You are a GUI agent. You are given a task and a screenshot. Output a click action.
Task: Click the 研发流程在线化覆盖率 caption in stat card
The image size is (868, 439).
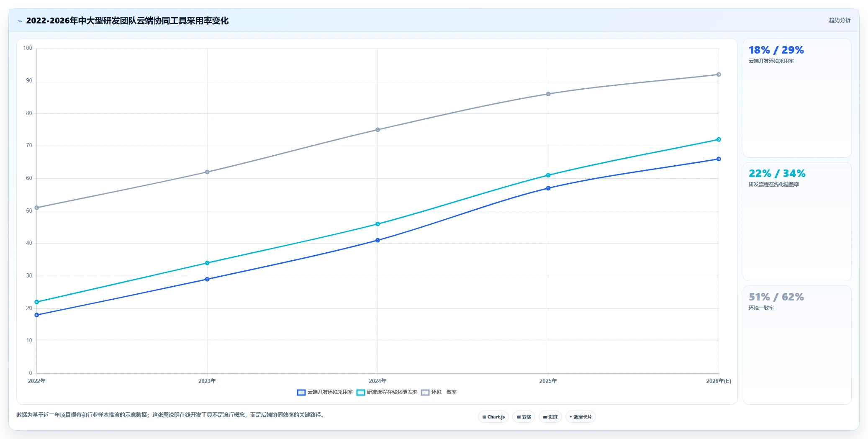pyautogui.click(x=774, y=185)
